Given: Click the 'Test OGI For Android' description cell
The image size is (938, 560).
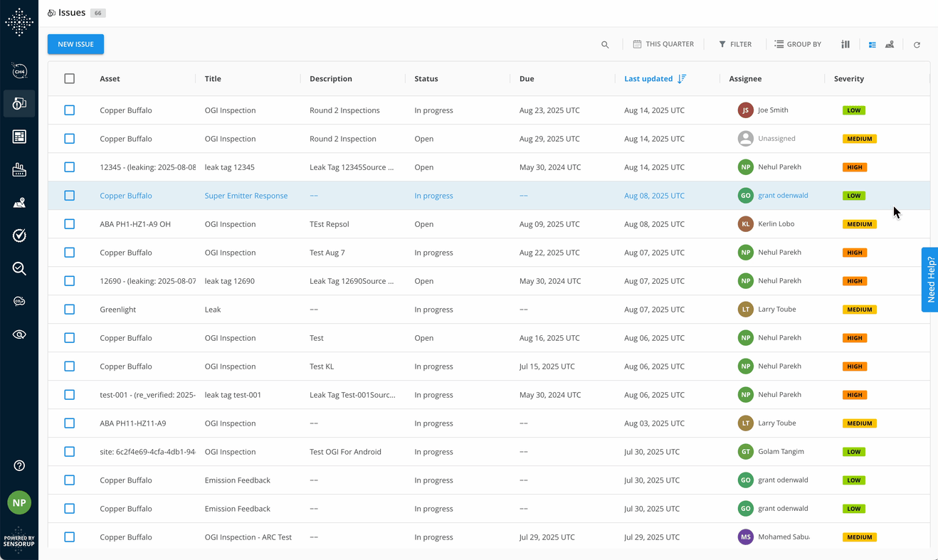Looking at the screenshot, I should pos(345,452).
